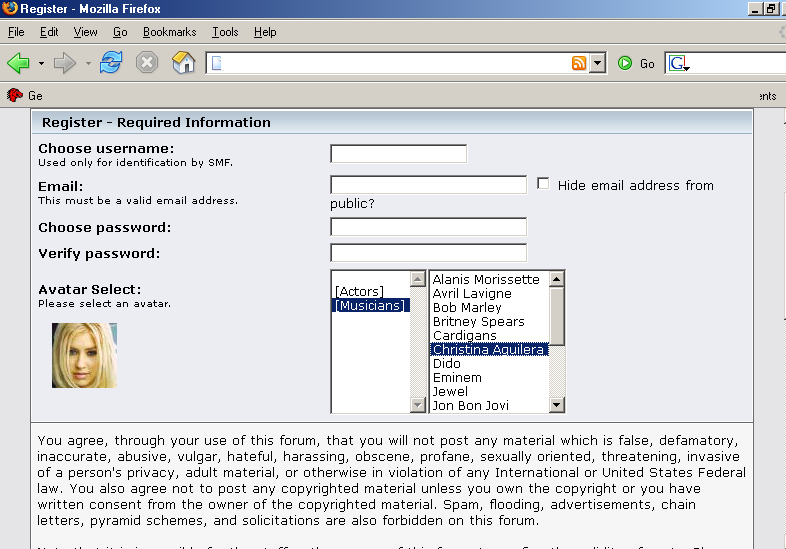Open the Help menu
Screen dimensions: 786x549
tap(265, 32)
